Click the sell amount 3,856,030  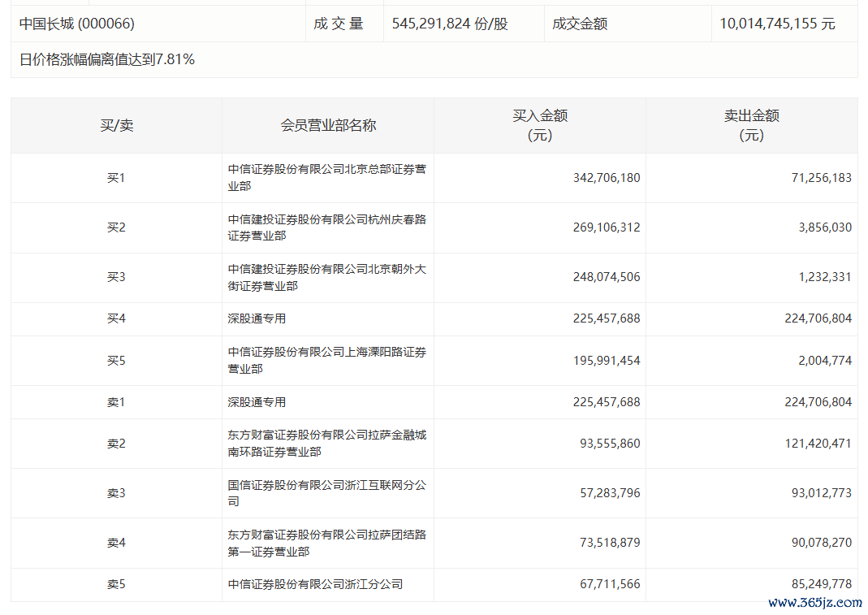[825, 227]
